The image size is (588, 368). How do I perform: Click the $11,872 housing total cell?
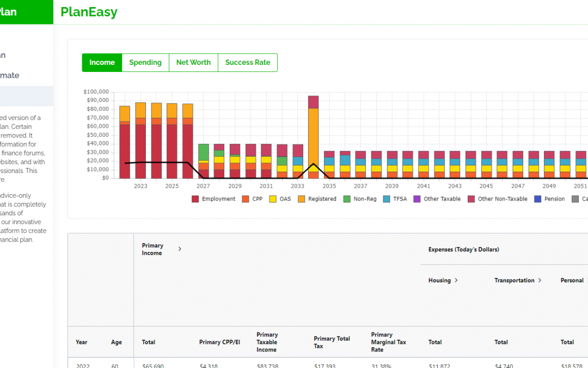point(439,366)
